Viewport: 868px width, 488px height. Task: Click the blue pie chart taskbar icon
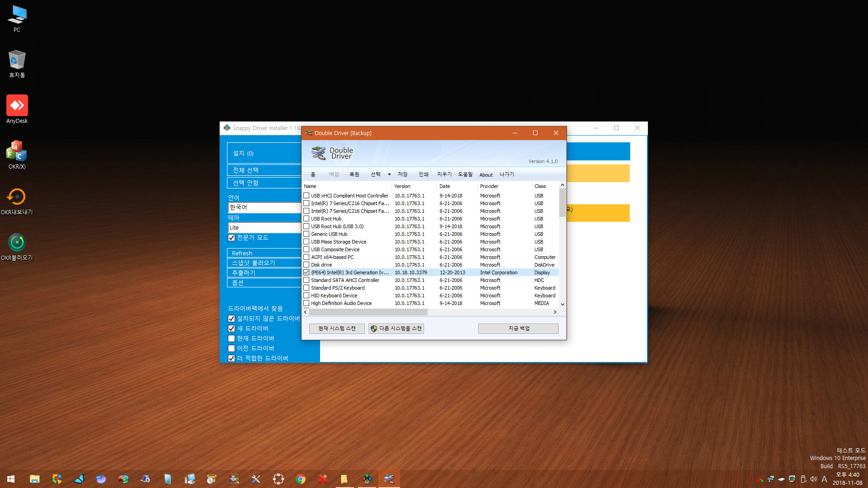click(101, 479)
